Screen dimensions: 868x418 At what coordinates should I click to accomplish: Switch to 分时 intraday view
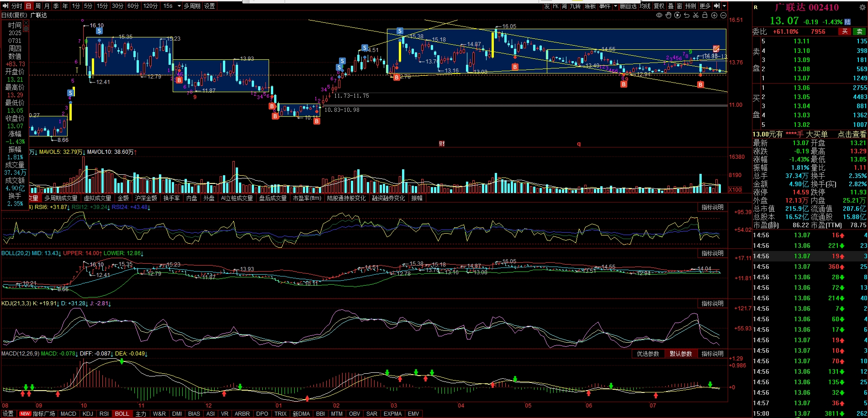click(x=16, y=6)
